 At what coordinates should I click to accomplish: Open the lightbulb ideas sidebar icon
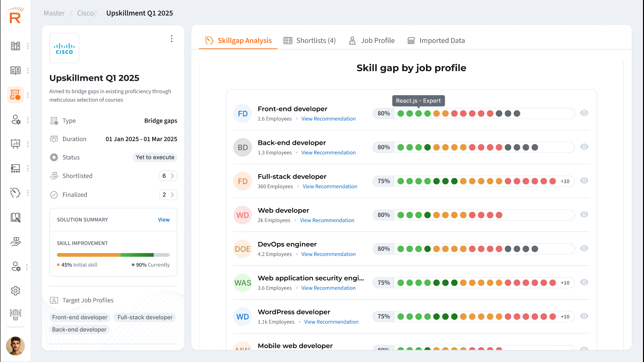pos(15,314)
